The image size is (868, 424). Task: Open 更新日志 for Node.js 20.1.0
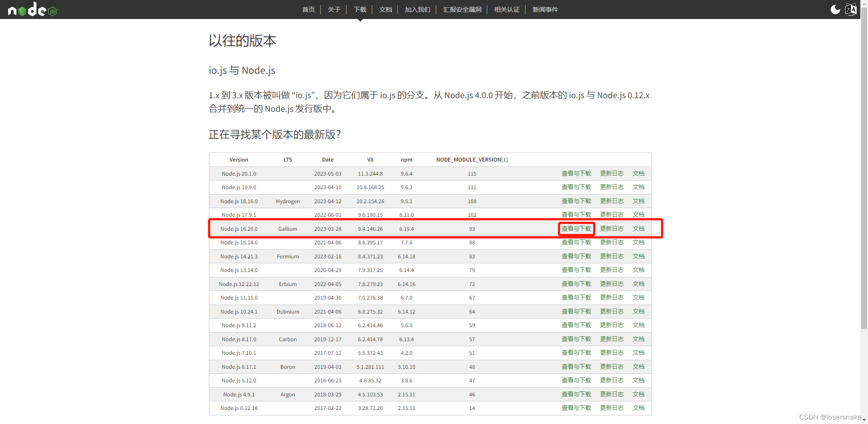point(612,174)
